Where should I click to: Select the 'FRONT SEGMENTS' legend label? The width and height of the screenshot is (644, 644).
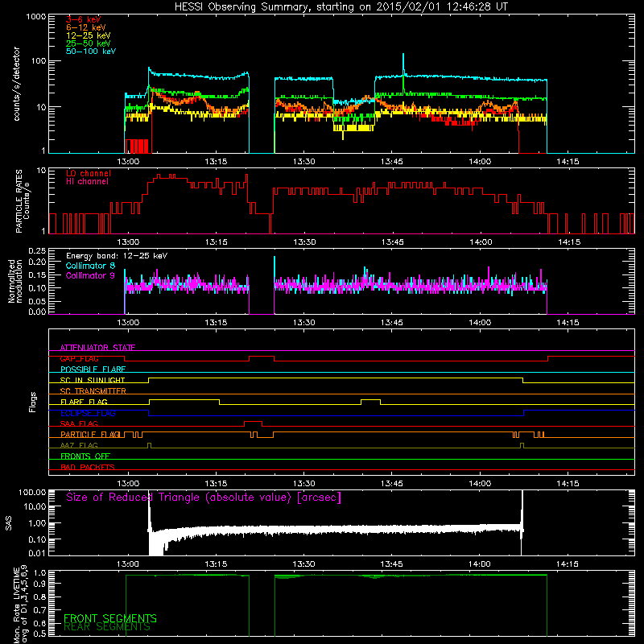110,618
